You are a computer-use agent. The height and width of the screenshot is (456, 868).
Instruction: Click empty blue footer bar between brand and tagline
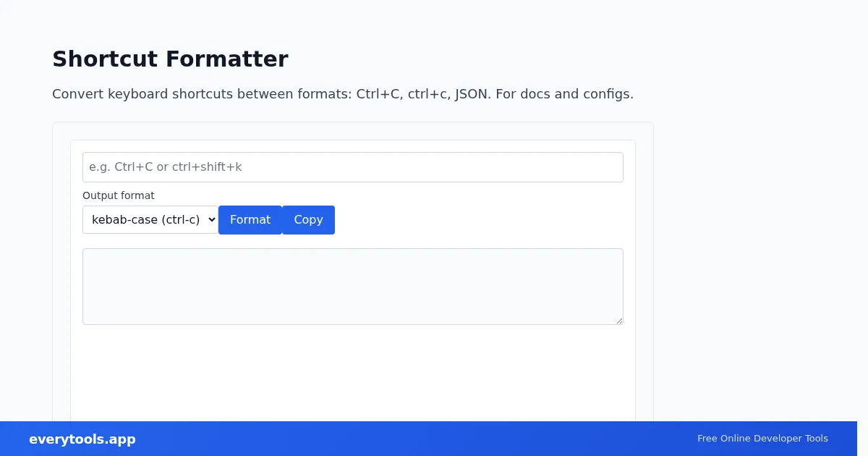(x=416, y=439)
